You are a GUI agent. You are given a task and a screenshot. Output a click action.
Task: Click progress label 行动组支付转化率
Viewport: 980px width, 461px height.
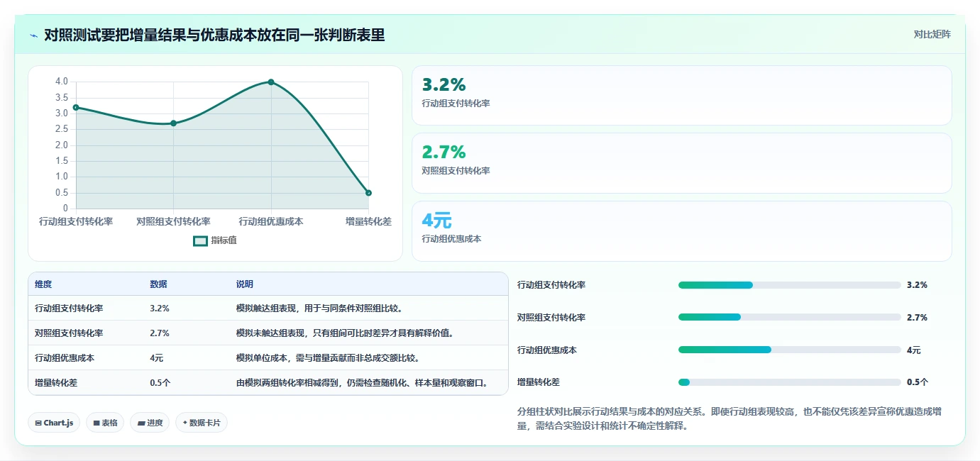tap(551, 285)
